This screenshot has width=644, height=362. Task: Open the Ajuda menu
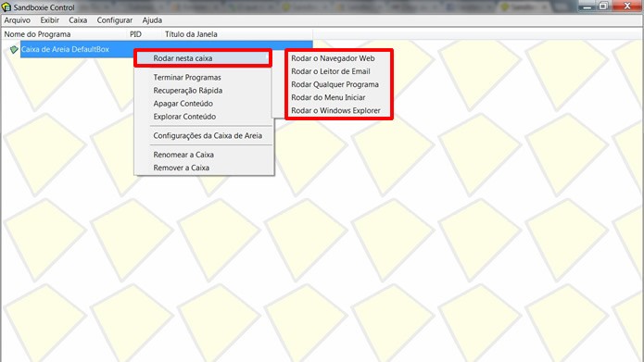[152, 20]
